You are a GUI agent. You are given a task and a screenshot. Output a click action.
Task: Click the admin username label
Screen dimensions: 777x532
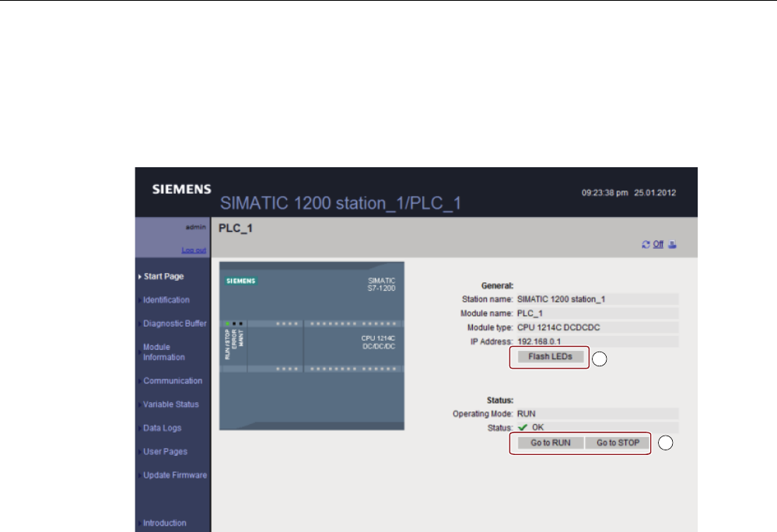coord(196,227)
